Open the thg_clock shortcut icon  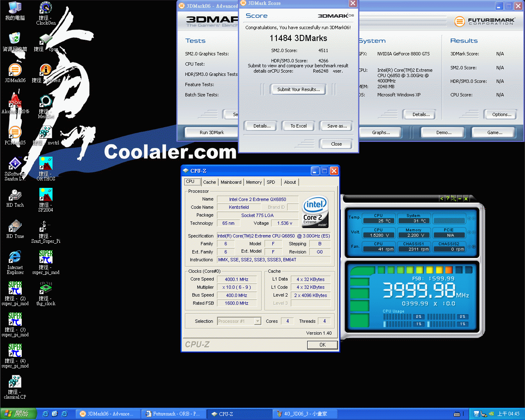[x=46, y=294]
